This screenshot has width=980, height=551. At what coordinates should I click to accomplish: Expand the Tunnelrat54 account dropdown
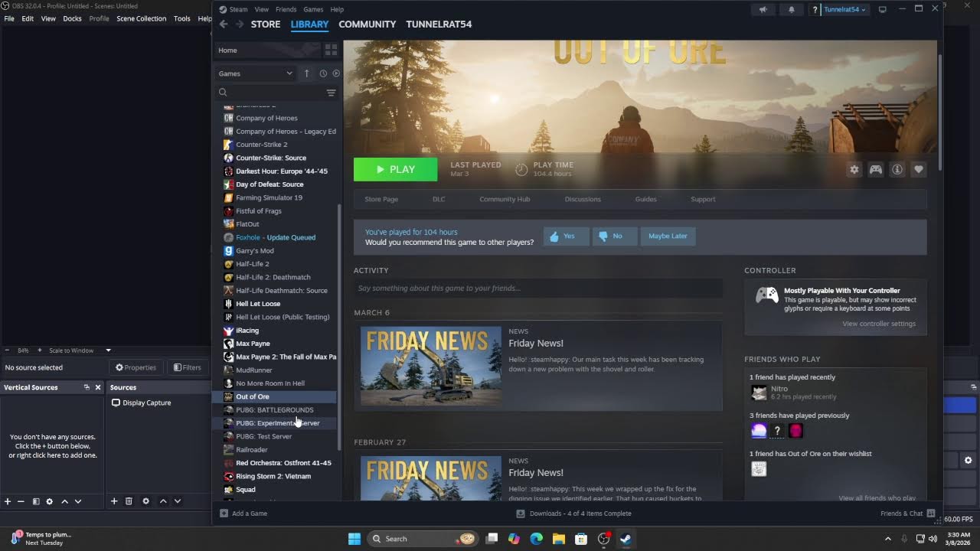pos(844,9)
